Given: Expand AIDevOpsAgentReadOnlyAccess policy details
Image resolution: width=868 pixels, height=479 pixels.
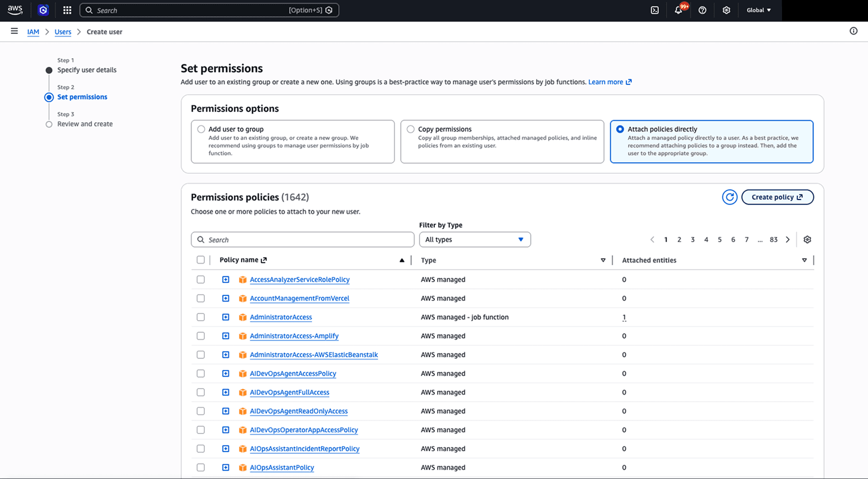Looking at the screenshot, I should pyautogui.click(x=226, y=411).
